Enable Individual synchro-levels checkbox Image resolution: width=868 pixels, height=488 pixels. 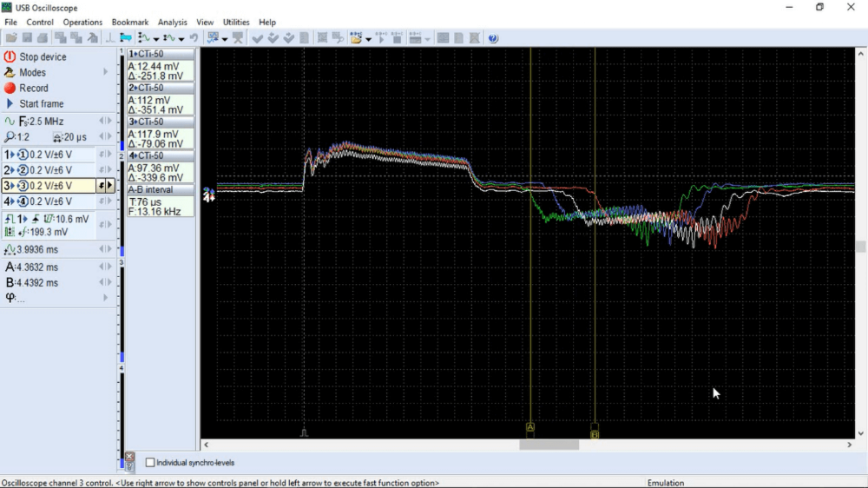click(x=150, y=463)
